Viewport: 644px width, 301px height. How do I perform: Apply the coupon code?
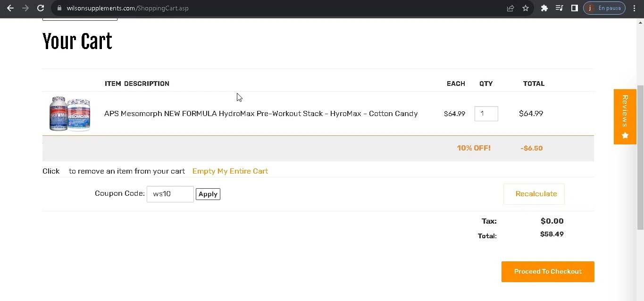208,194
